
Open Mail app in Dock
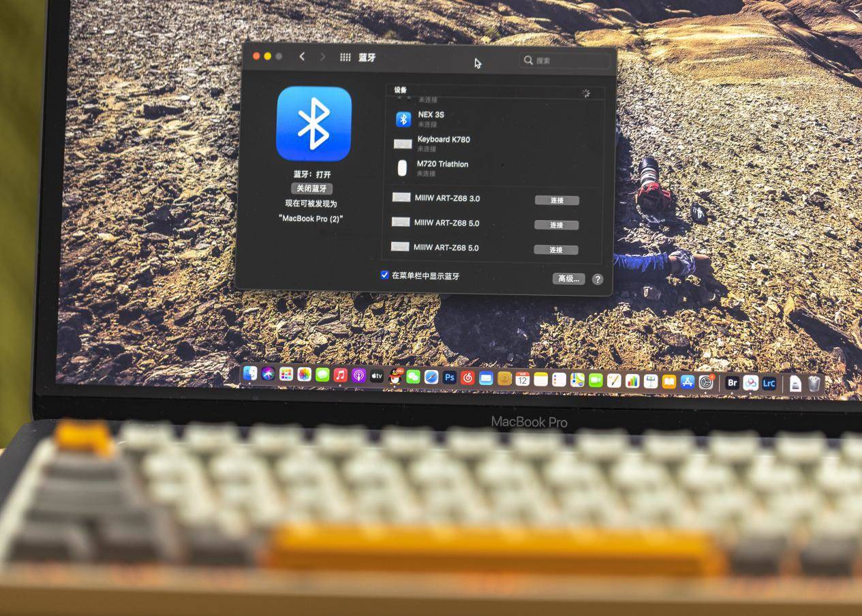pyautogui.click(x=486, y=378)
